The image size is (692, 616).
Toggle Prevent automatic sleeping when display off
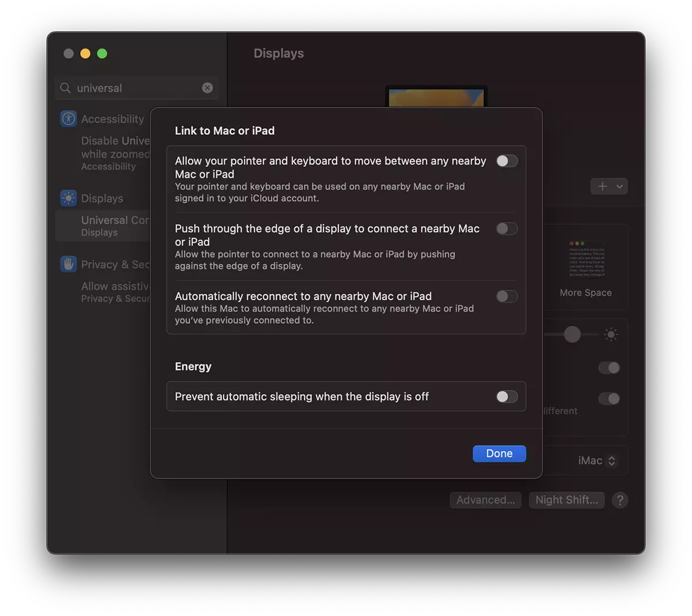507,396
